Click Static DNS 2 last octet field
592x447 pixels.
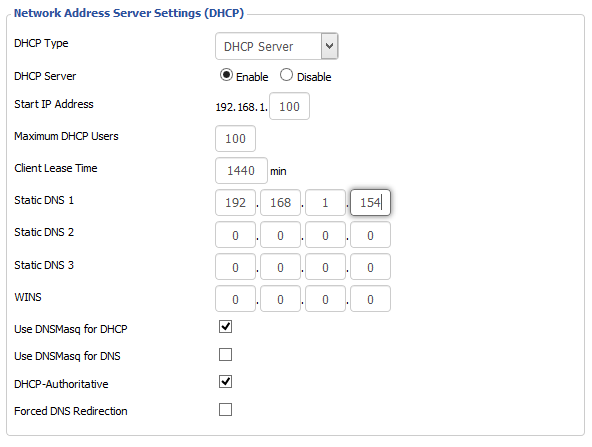pyautogui.click(x=370, y=235)
